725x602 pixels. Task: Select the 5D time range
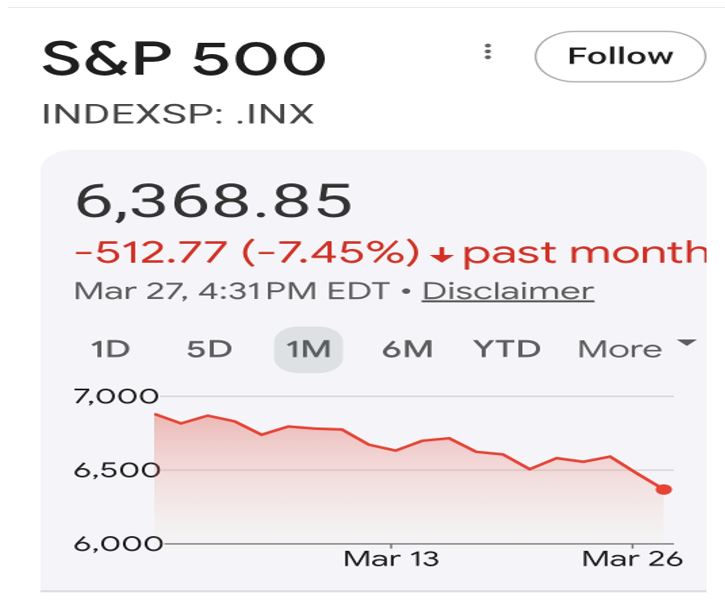209,349
